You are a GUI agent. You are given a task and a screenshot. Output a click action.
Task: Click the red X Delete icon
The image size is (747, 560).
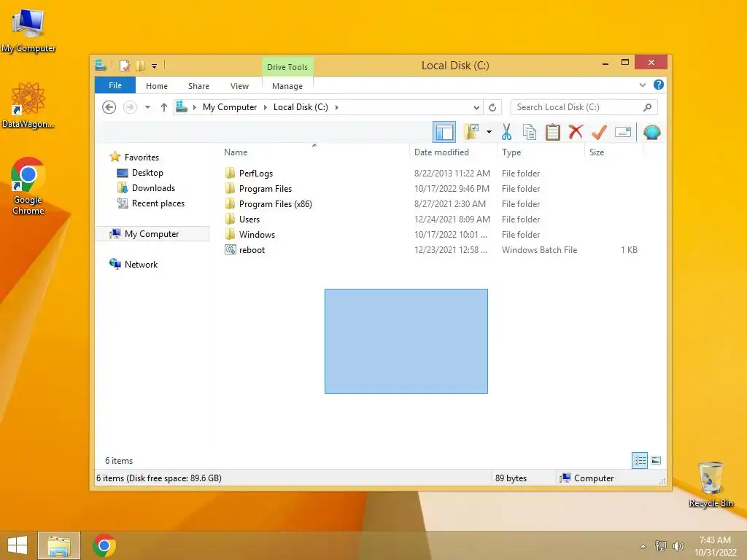point(576,132)
